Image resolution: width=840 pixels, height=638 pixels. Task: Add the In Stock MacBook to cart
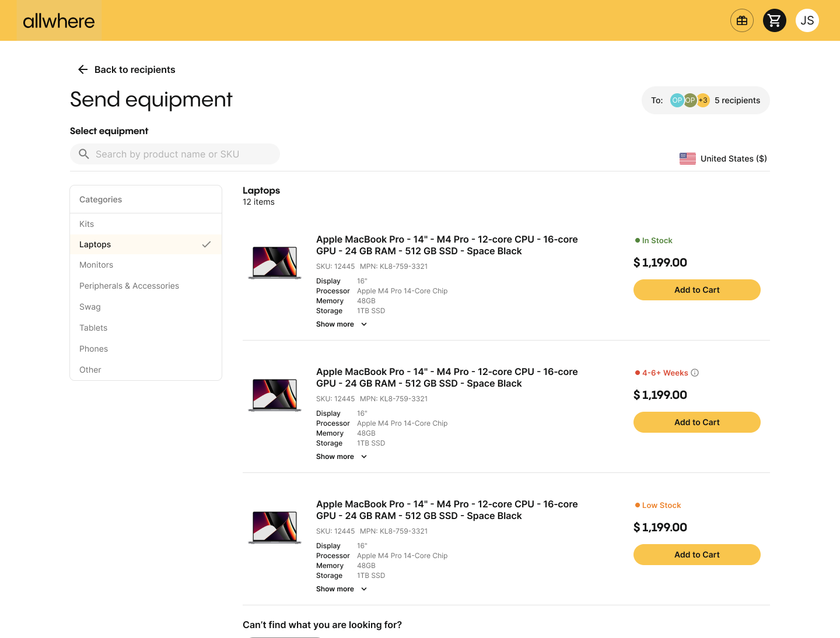pos(696,290)
